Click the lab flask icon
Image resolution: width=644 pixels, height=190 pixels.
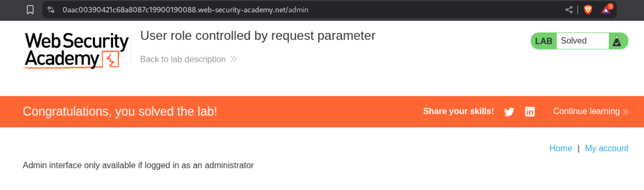[x=616, y=41]
